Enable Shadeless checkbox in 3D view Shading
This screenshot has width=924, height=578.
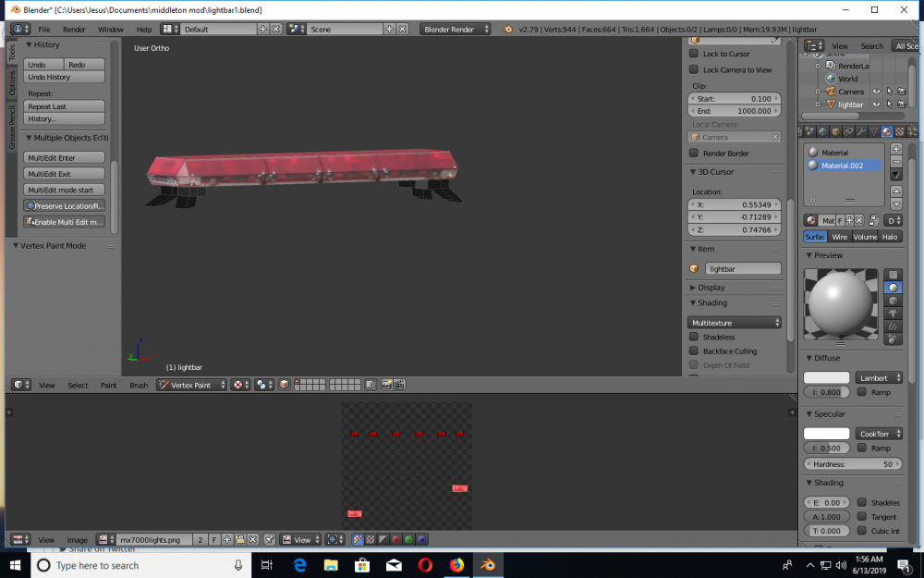point(694,337)
